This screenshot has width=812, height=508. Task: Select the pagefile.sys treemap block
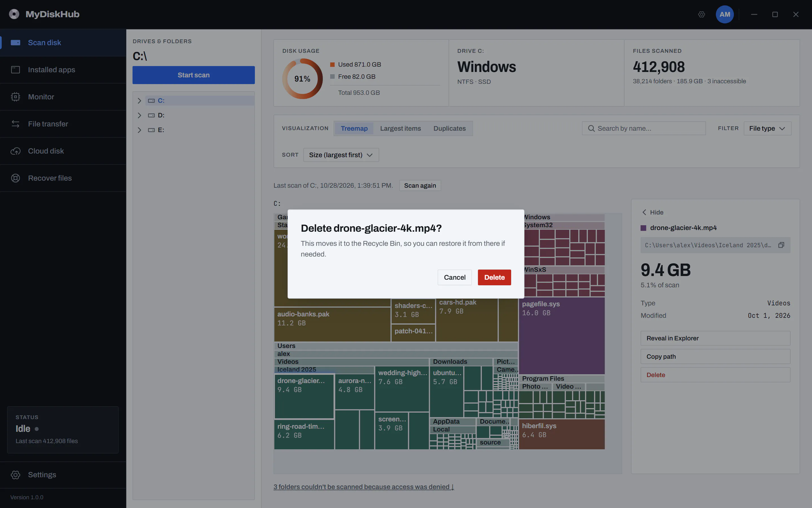[x=562, y=336]
